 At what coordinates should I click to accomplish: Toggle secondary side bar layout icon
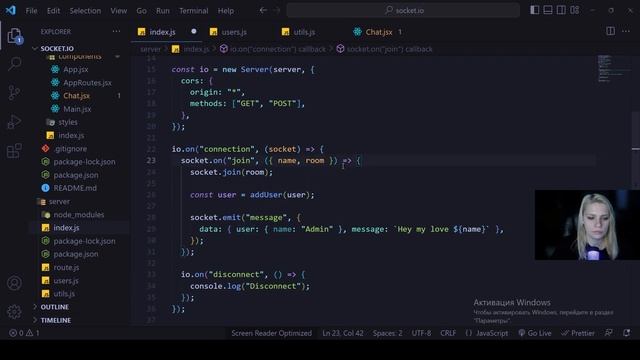point(561,10)
